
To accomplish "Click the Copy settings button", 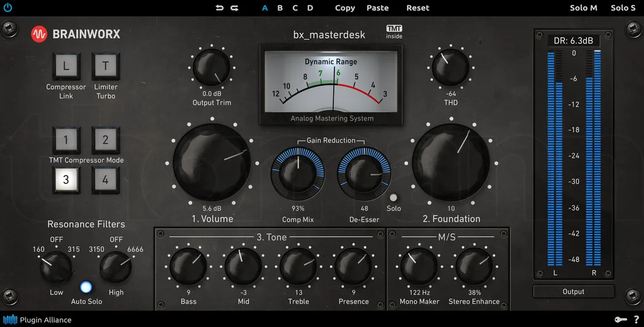I will [345, 8].
